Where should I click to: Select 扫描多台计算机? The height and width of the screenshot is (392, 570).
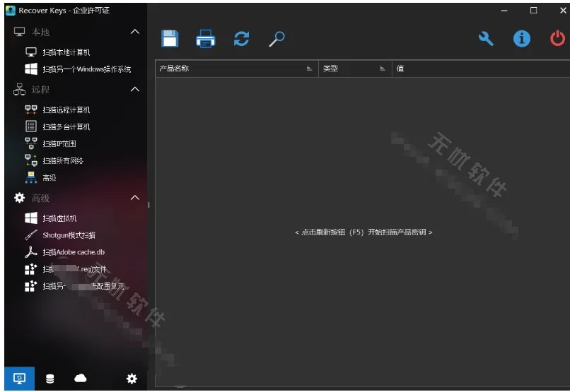(66, 126)
